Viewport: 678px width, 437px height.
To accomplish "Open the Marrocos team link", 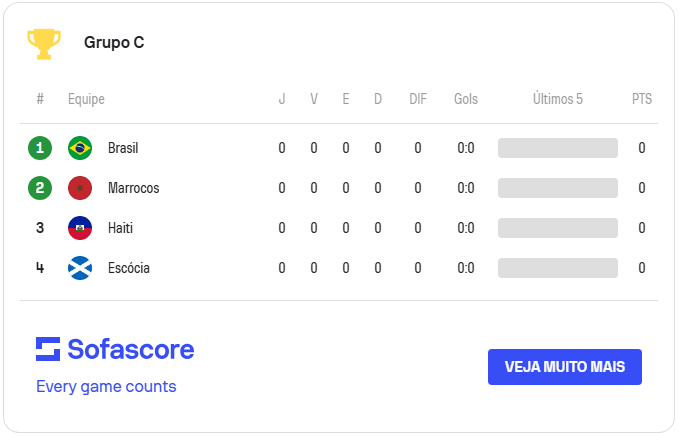I will tap(133, 188).
